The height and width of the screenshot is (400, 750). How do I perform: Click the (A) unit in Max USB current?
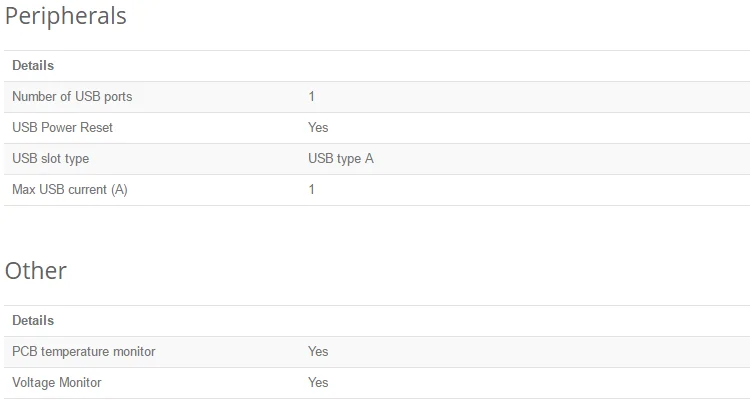click(119, 190)
